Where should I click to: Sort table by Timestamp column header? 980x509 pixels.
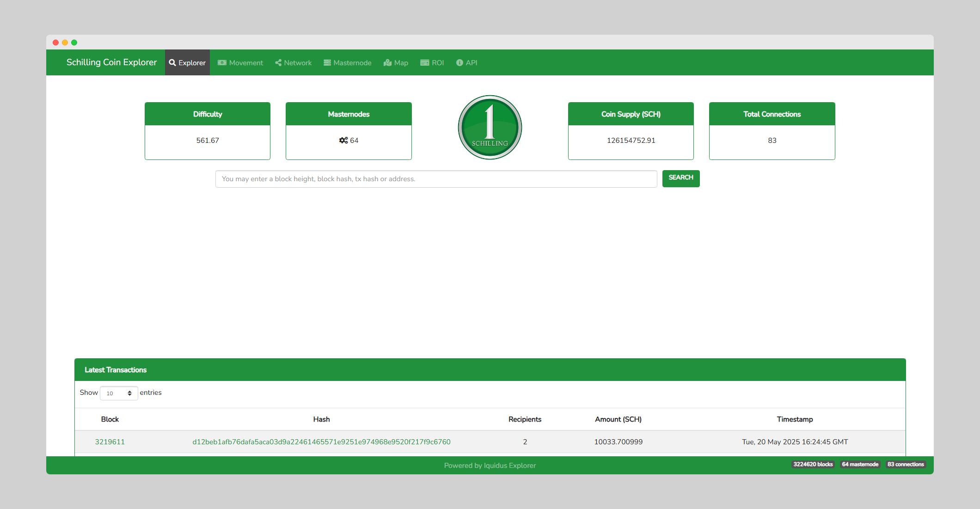795,419
